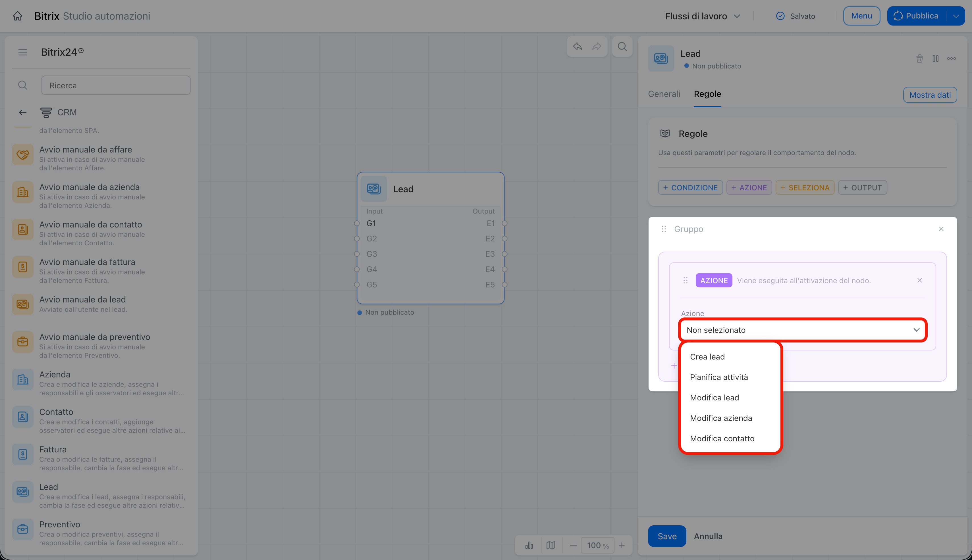Go to the home icon

click(x=18, y=16)
